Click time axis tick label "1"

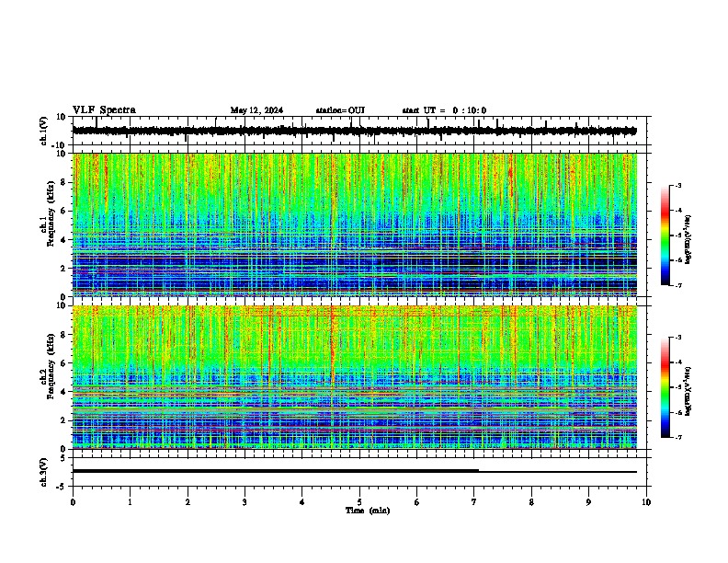coord(130,502)
